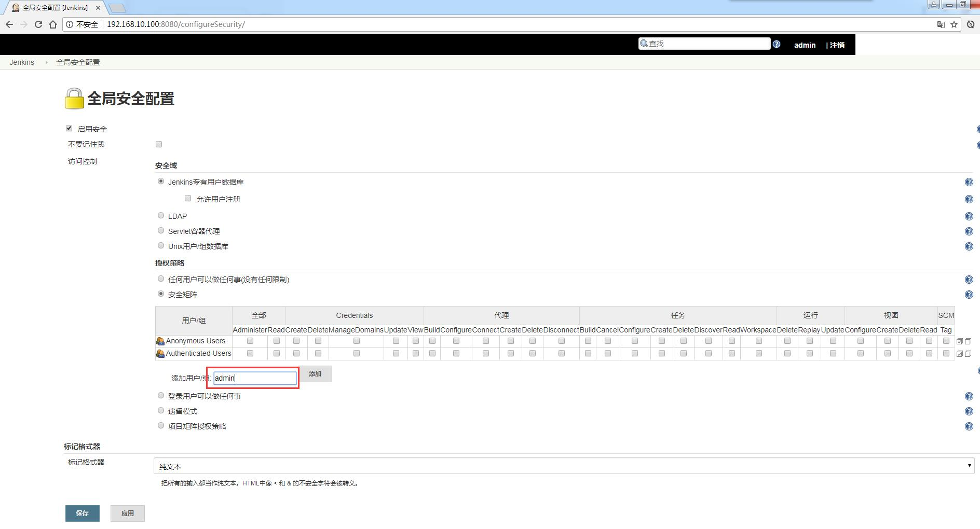This screenshot has height=529, width=980.
Task: Click the Credentials column header
Action: 354,315
